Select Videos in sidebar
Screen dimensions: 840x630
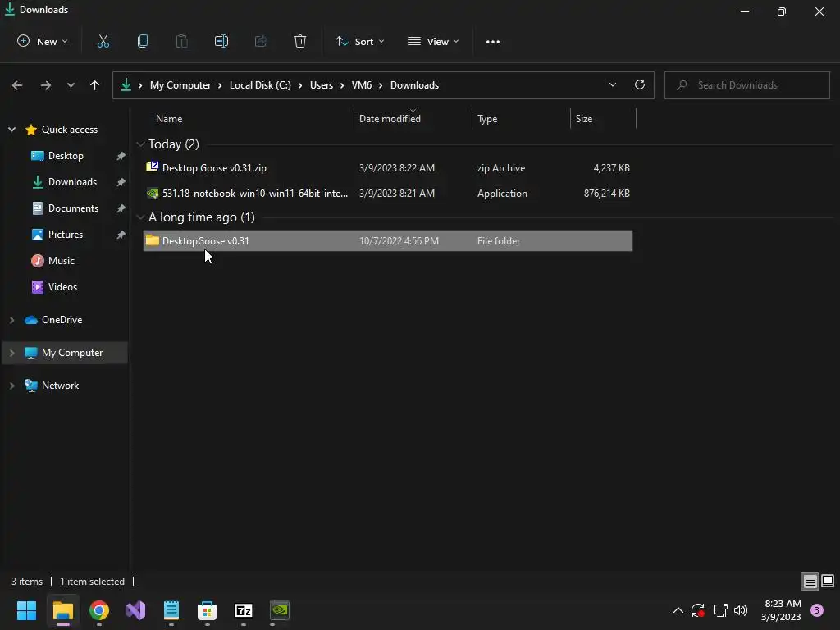(62, 286)
